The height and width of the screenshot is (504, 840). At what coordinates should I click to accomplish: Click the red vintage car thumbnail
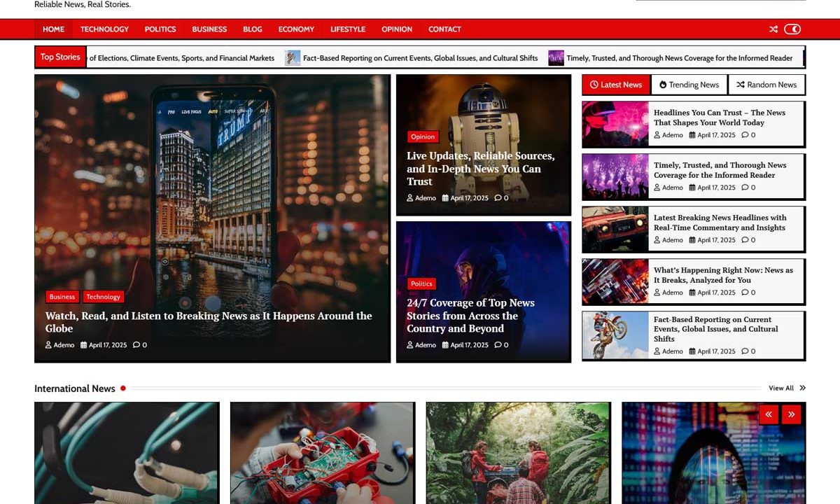(615, 229)
